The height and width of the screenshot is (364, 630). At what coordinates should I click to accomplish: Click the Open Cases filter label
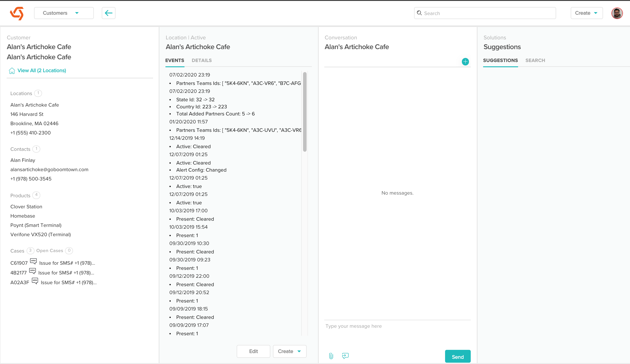pos(50,251)
